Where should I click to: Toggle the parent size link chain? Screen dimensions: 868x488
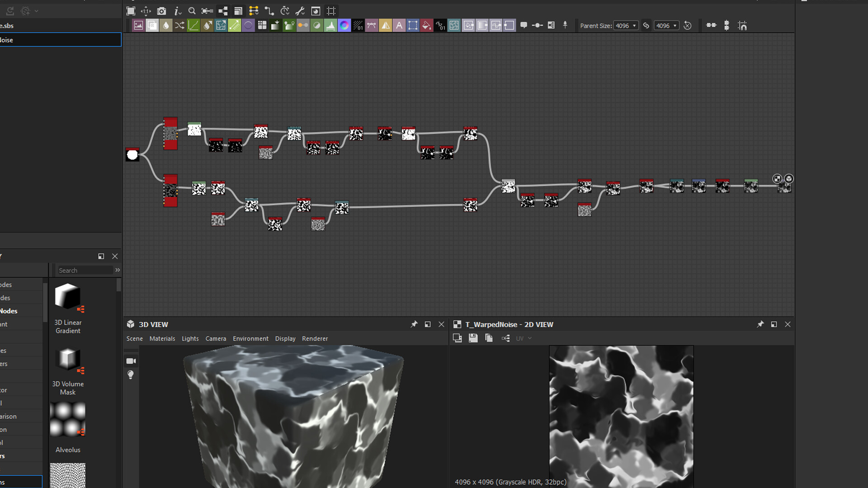coord(646,25)
